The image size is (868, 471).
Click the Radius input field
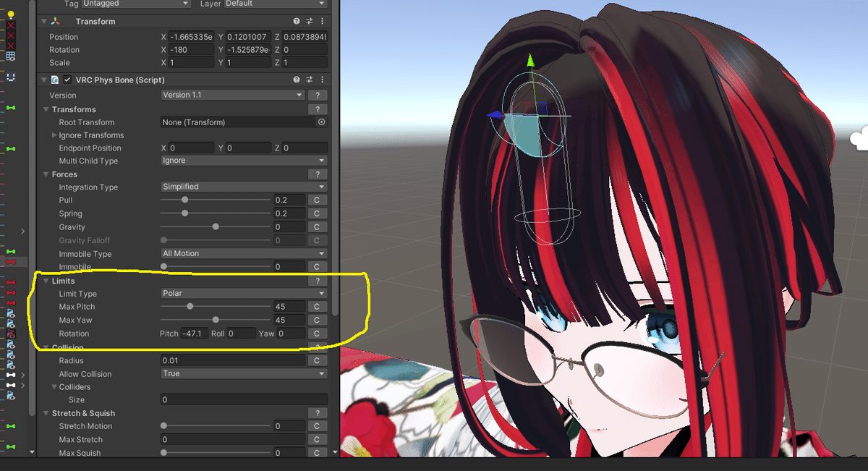[231, 360]
